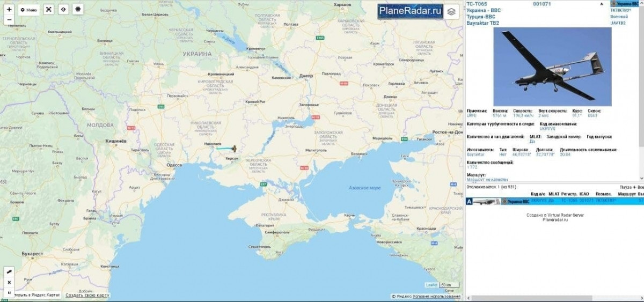Toggle the sun brightness map icon
The image size is (644, 302).
tap(78, 10)
